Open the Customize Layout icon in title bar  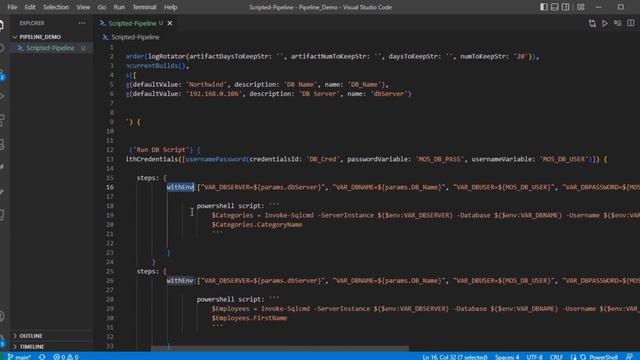tap(580, 7)
